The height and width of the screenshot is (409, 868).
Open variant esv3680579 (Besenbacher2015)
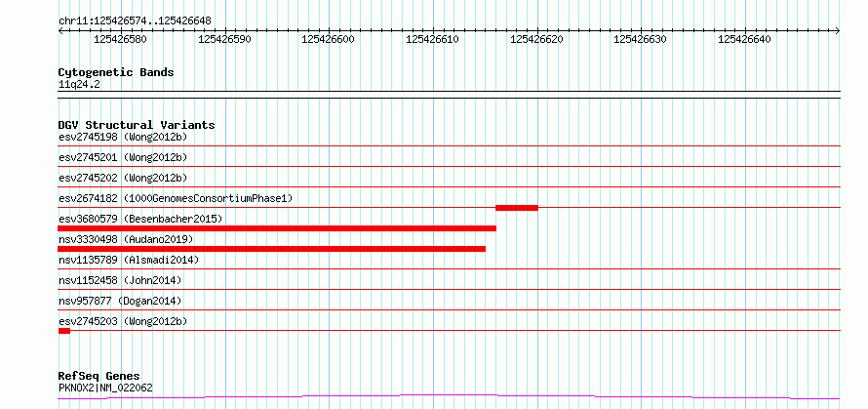[x=140, y=219]
